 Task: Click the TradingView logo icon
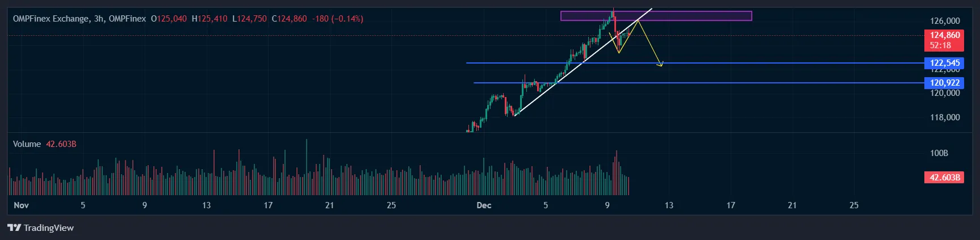point(14,228)
